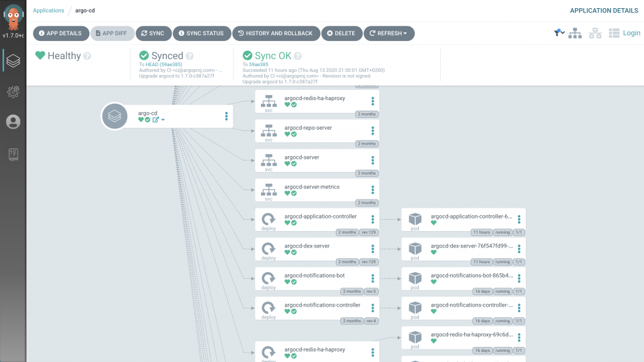This screenshot has width=644, height=362.
Task: Open external link icon on argo-cd node
Action: [155, 120]
